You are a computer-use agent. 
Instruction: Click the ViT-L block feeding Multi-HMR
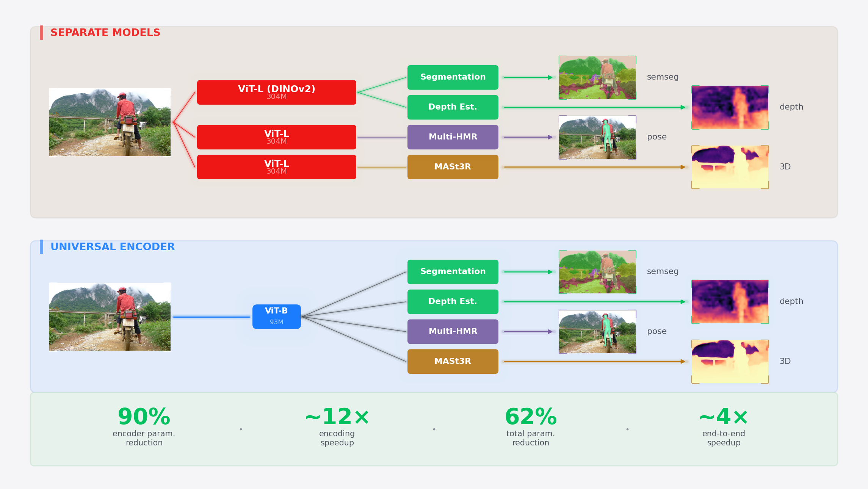[x=277, y=137]
